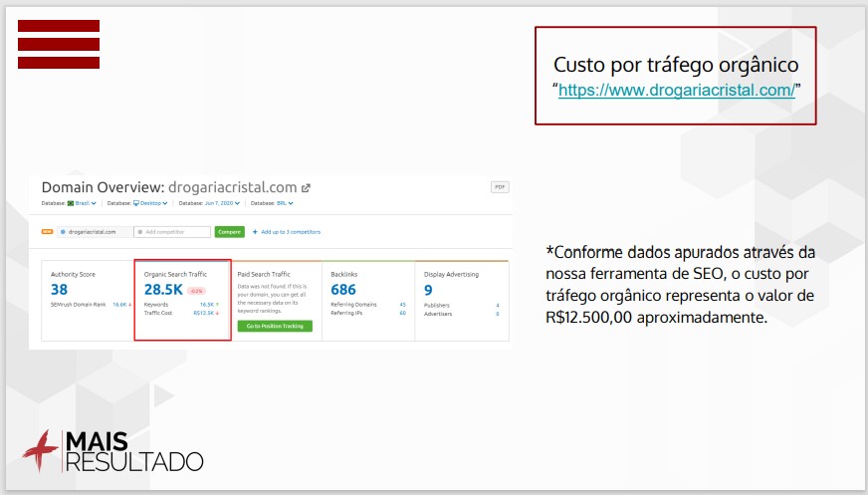The width and height of the screenshot is (868, 495).
Task: Open the Desktop device dropdown
Action: coord(153,203)
